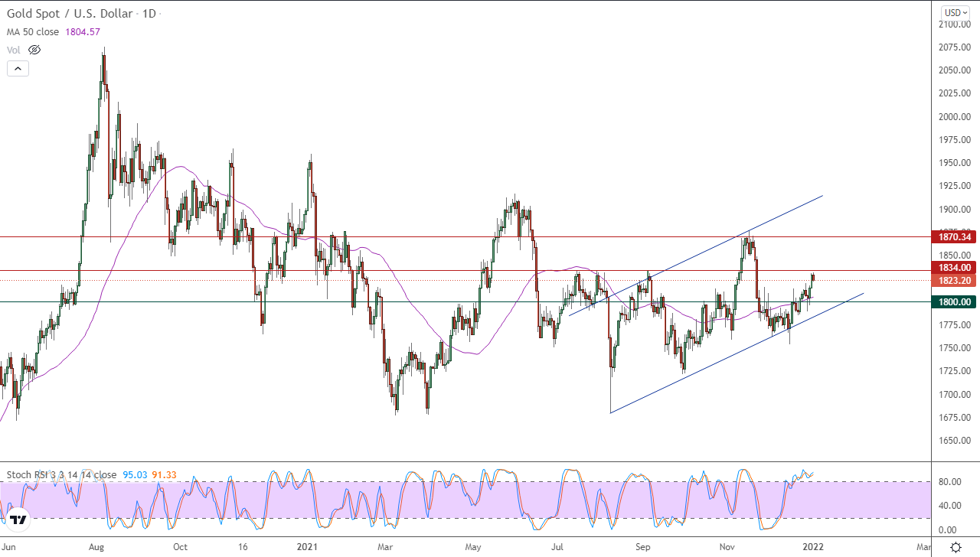Click the Sep label on time axis
The image size is (980, 557).
coord(643,547)
